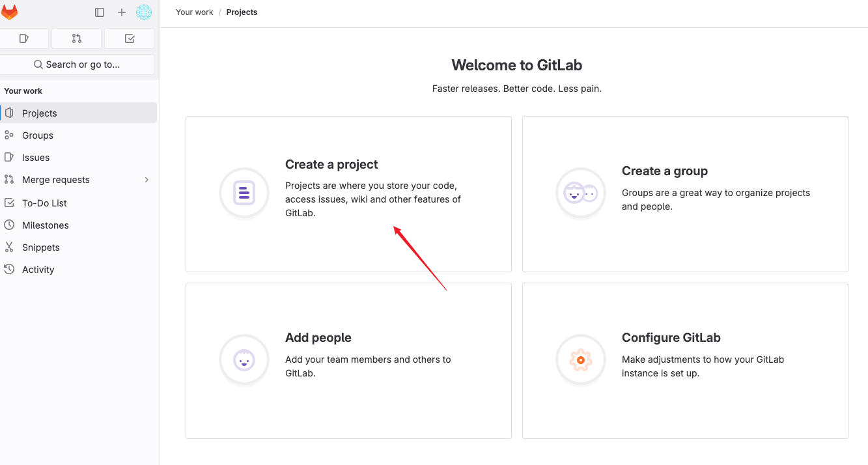The image size is (868, 465).
Task: Open the user avatar menu
Action: pos(144,12)
